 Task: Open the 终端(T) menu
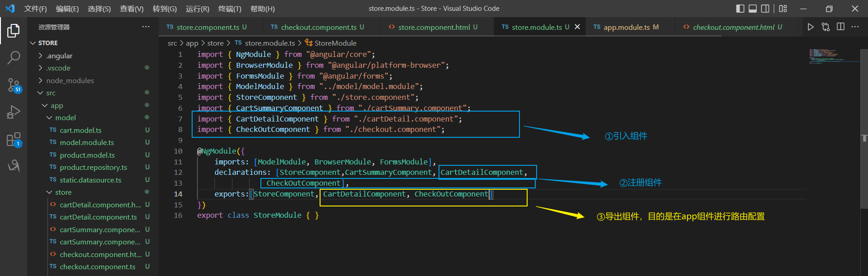pyautogui.click(x=230, y=9)
